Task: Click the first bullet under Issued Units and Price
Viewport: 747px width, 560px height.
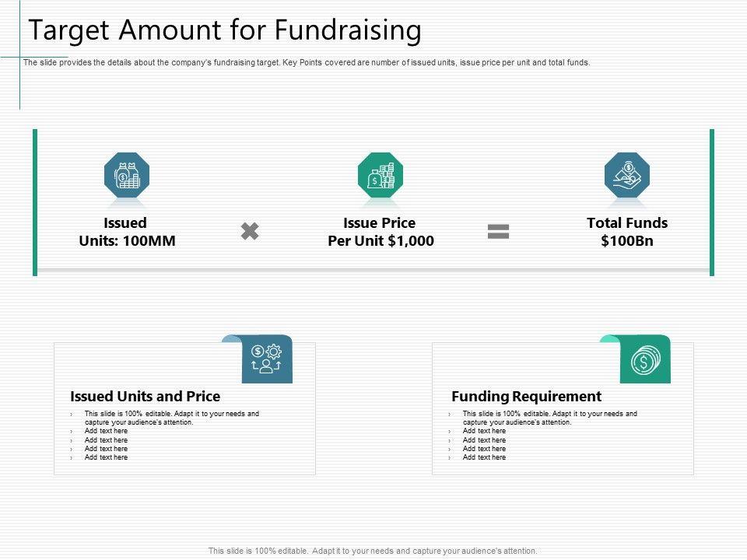Action: pos(171,418)
